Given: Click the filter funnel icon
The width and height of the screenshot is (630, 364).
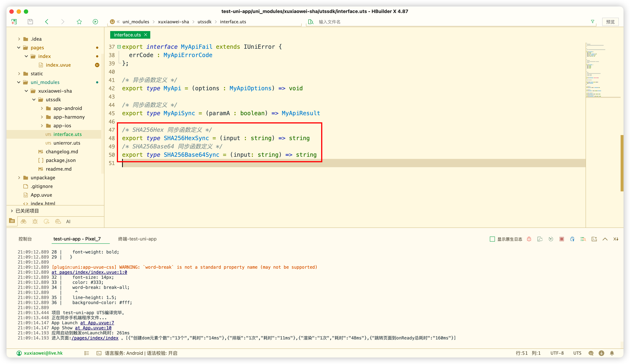Looking at the screenshot, I should pos(592,22).
